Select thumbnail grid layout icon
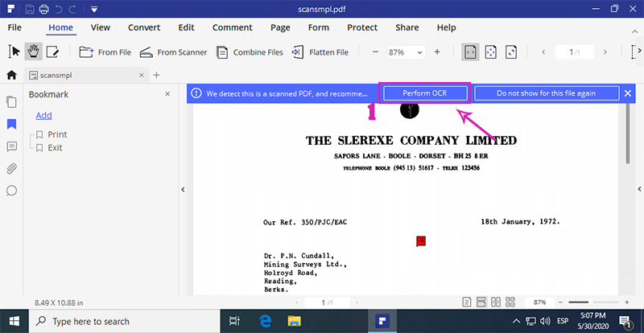 coord(510,302)
